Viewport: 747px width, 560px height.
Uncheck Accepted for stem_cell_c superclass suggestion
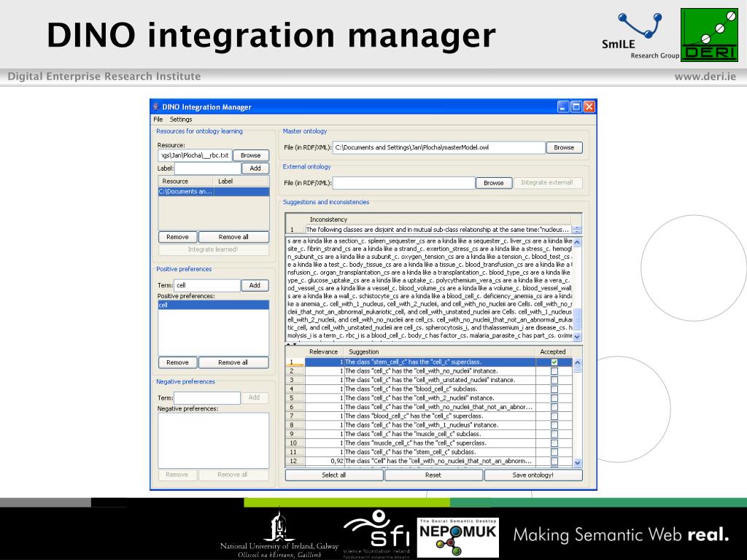tap(554, 362)
